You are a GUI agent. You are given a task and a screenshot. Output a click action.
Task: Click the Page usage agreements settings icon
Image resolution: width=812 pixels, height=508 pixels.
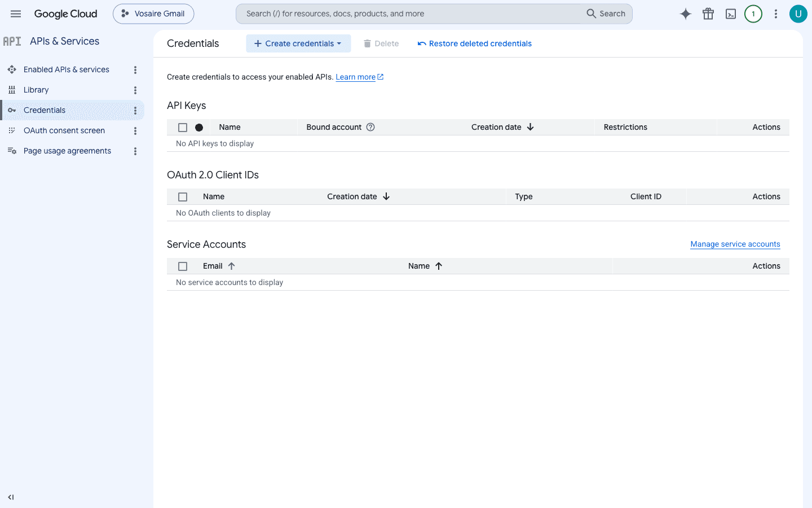pos(12,151)
